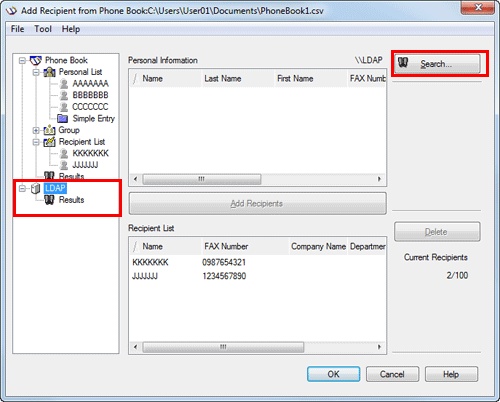Screen dimensions: 500x402
Task: Click the Simple Entry folder icon
Action: [x=62, y=118]
